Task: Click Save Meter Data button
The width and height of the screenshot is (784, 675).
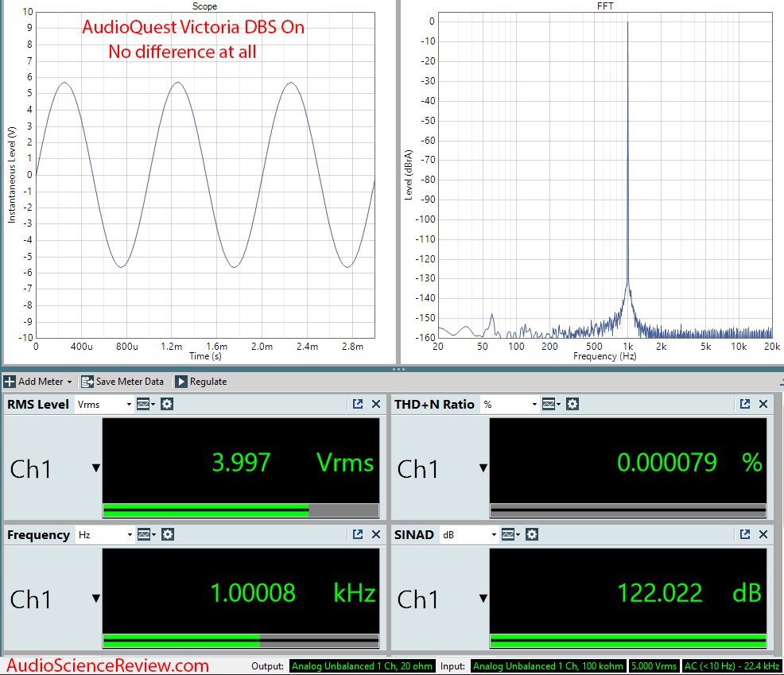Action: pyautogui.click(x=122, y=382)
